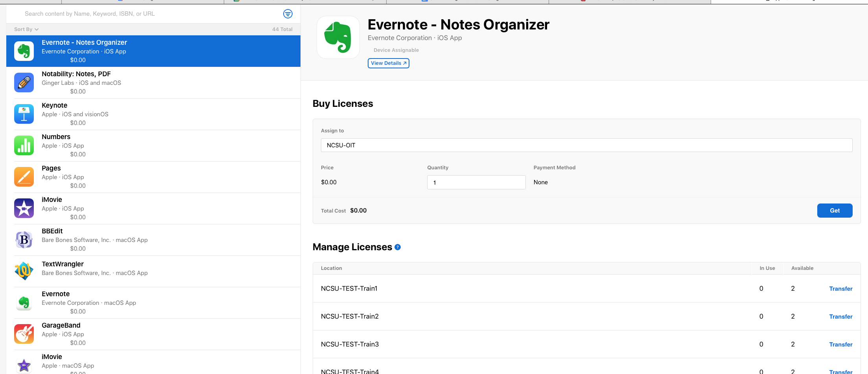Click the BBEdit app icon

pos(24,240)
